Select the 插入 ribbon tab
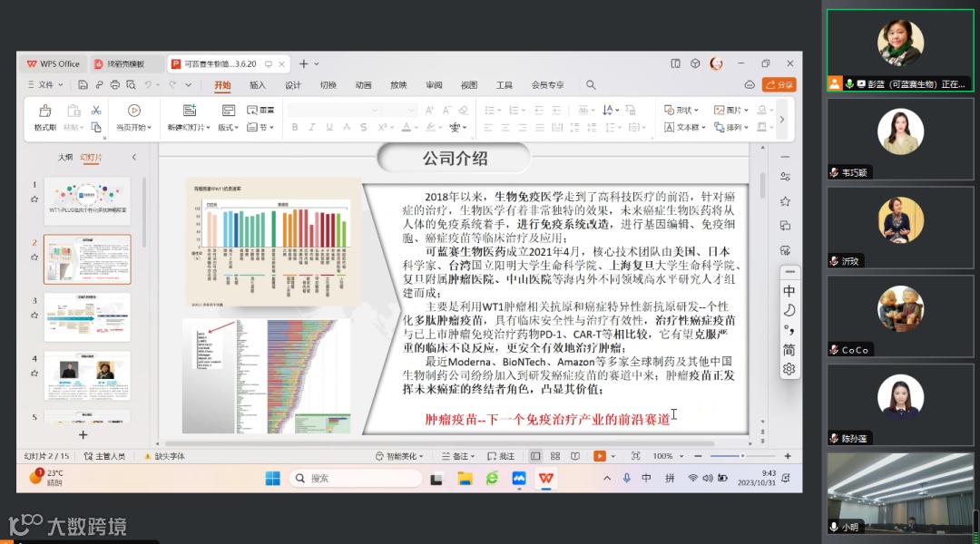The image size is (980, 544). (258, 85)
